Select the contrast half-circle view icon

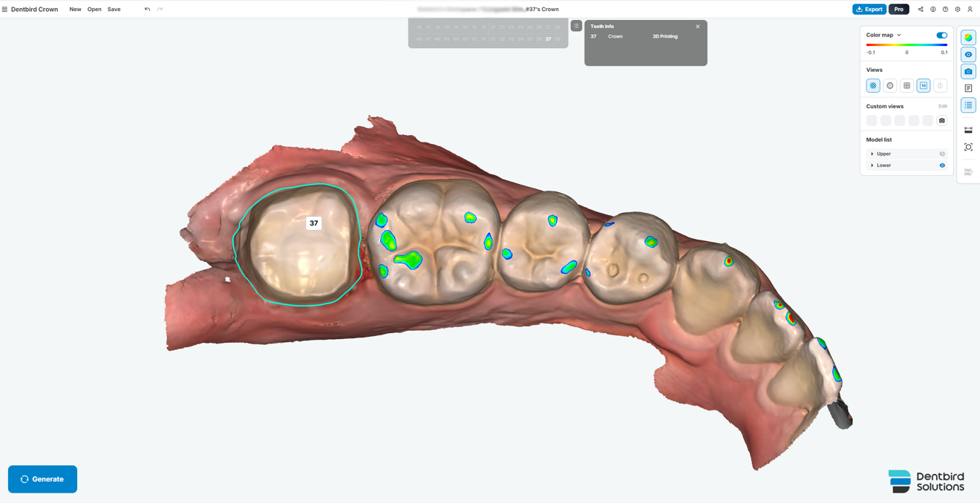tap(940, 85)
